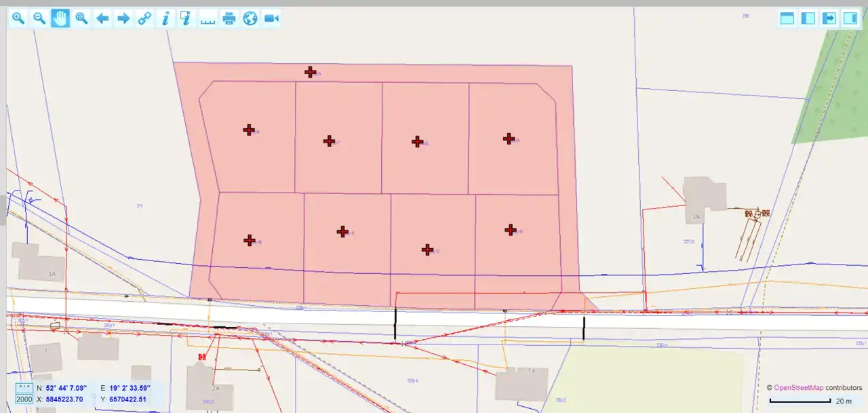Viewport: 868px width, 413px height.
Task: Open the globe map services icon
Action: pyautogui.click(x=250, y=18)
